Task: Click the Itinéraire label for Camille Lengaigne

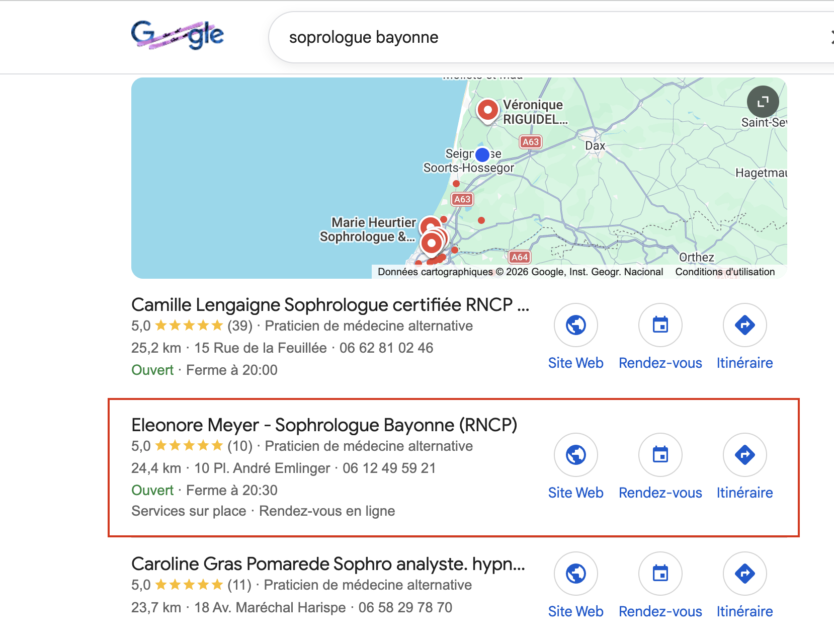Action: (745, 363)
